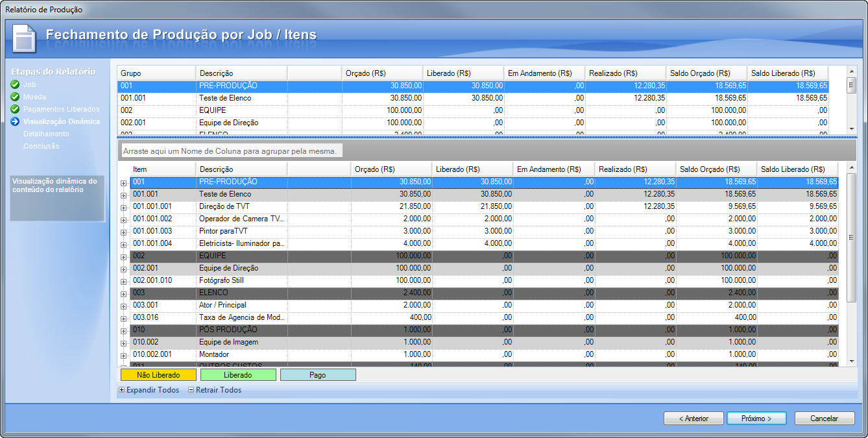The height and width of the screenshot is (438, 868).
Task: Click the Grupo column header in upper grid
Action: point(156,73)
